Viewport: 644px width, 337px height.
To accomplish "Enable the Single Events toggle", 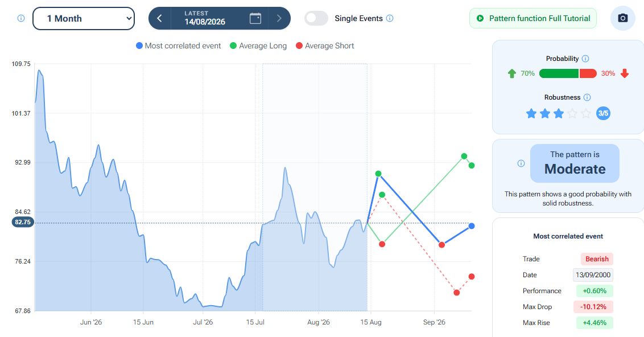I will 316,18.
